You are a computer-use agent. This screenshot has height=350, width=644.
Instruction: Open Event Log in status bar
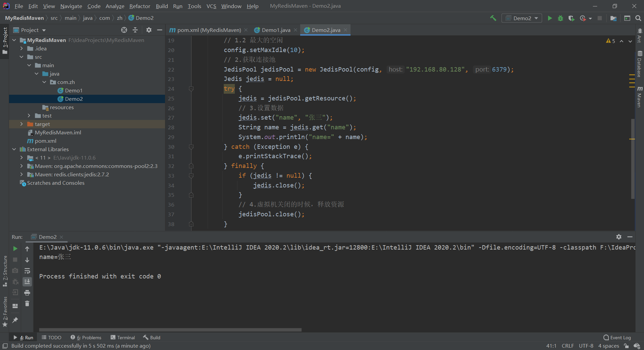coord(617,338)
